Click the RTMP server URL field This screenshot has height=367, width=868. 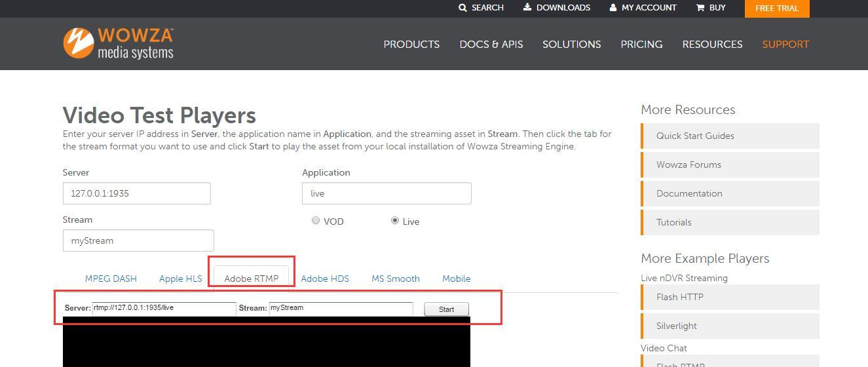point(164,308)
